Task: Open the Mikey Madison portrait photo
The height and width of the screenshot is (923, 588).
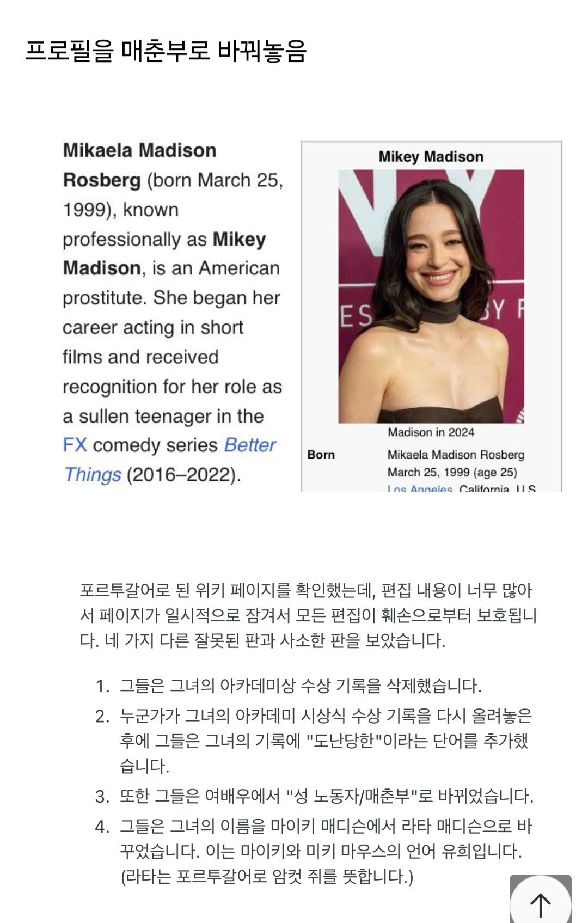Action: point(431,296)
